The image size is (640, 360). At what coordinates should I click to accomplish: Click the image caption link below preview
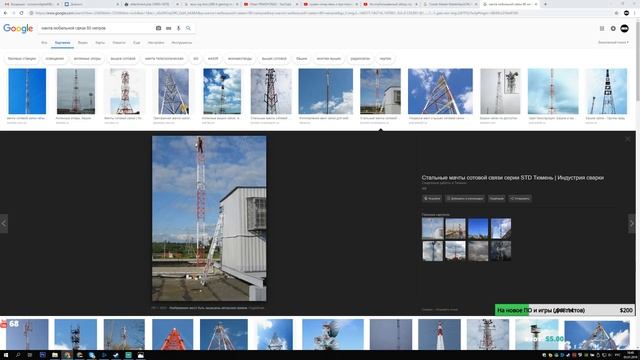pyautogui.click(x=208, y=308)
